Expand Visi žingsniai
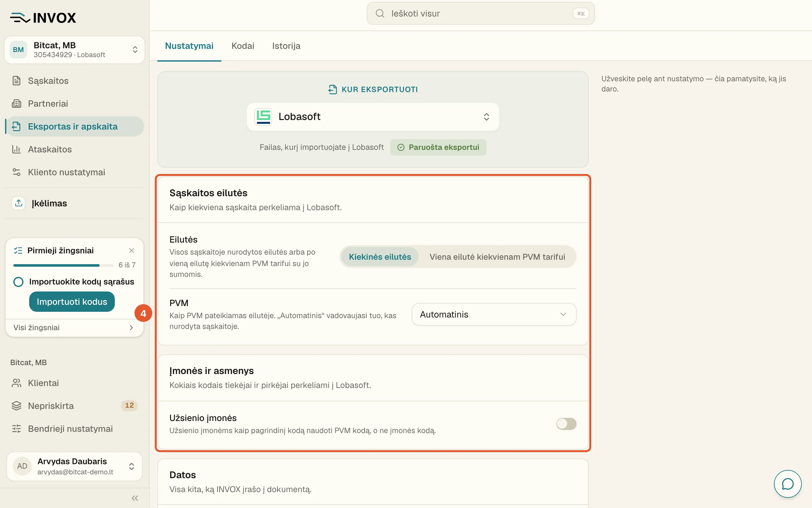This screenshot has width=812, height=508. point(74,328)
